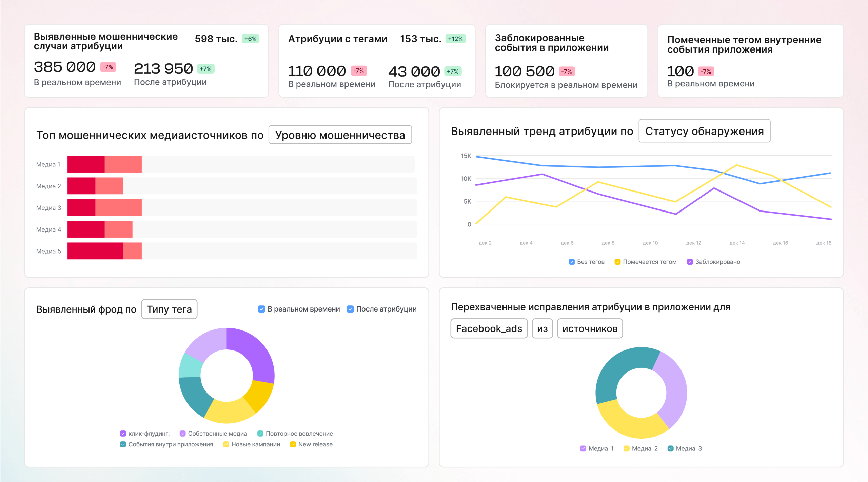The height and width of the screenshot is (482, 868).
Task: Toggle 'клик-флудинг' legend item
Action: tap(123, 434)
